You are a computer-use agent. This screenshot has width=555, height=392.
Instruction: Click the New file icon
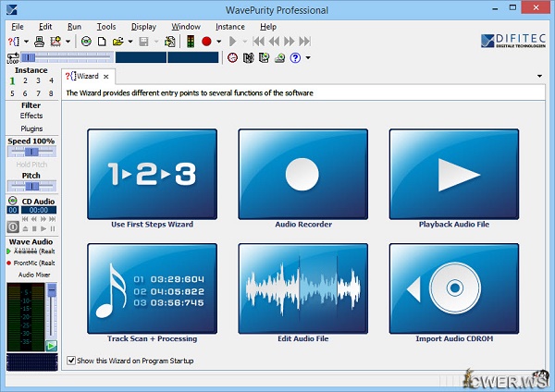[102, 42]
